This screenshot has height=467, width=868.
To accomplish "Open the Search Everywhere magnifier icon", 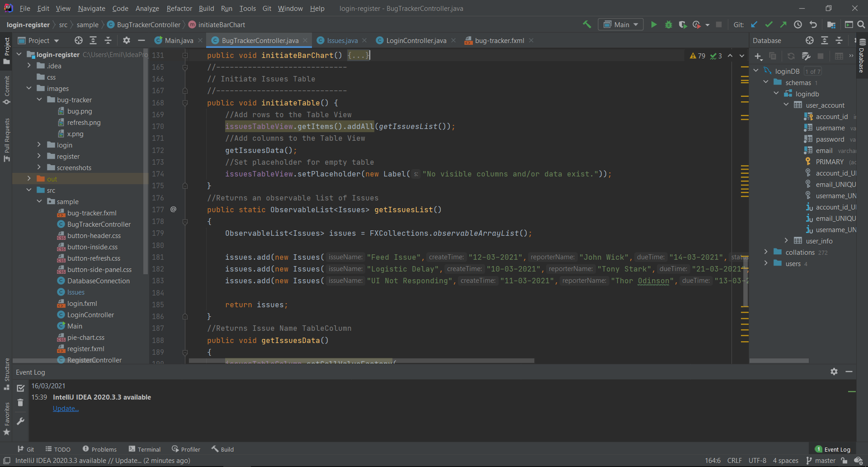I will pyautogui.click(x=861, y=25).
